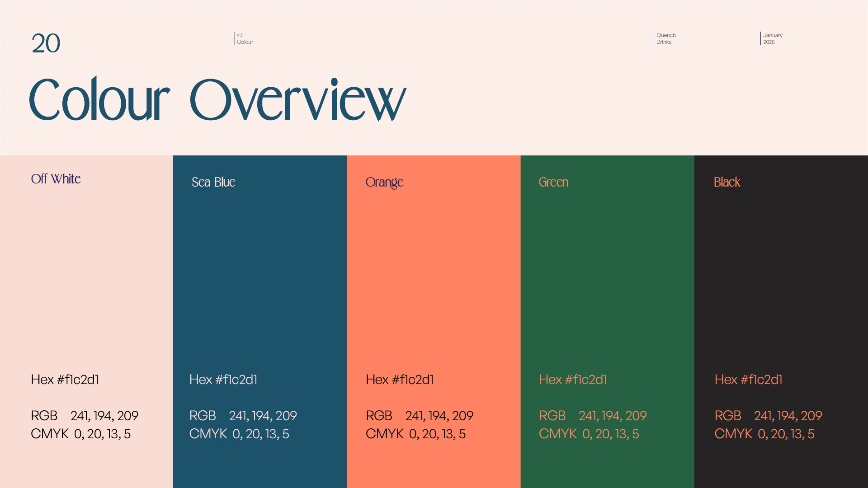Click the Colour Overview heading
Image resolution: width=868 pixels, height=488 pixels.
[217, 99]
